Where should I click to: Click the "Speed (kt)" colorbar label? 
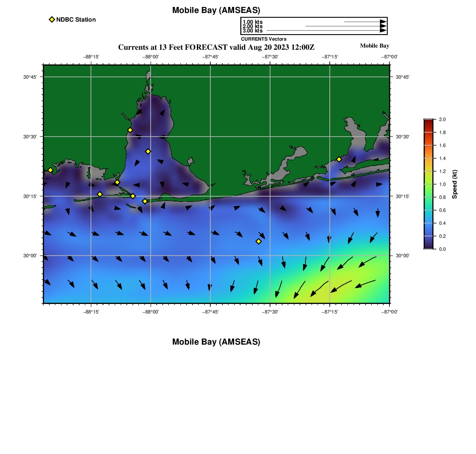454,184
